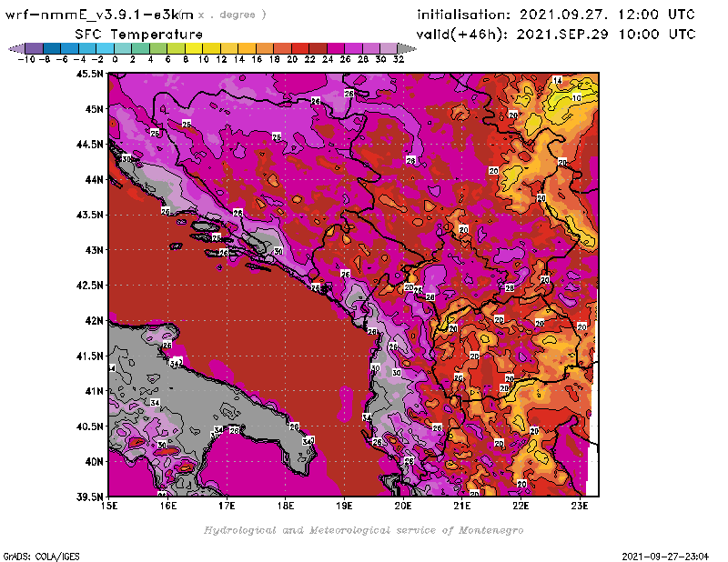Select the green legend swatch between 4 and 6
The height and width of the screenshot is (562, 728).
pyautogui.click(x=158, y=48)
